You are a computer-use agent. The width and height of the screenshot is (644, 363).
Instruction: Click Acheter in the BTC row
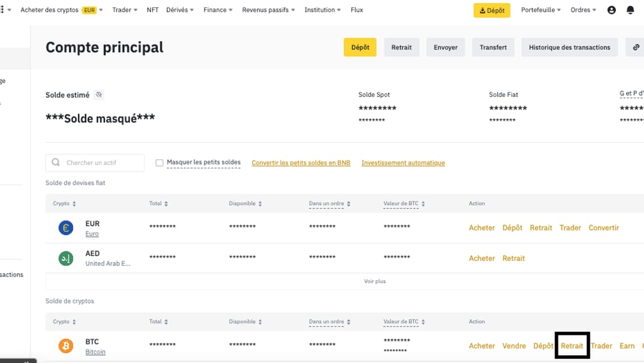pyautogui.click(x=482, y=346)
